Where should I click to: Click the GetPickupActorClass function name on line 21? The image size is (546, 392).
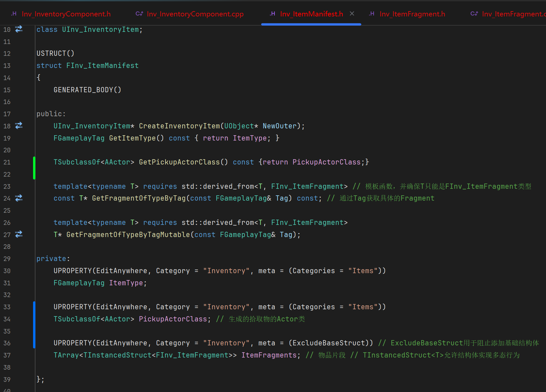coord(179,162)
